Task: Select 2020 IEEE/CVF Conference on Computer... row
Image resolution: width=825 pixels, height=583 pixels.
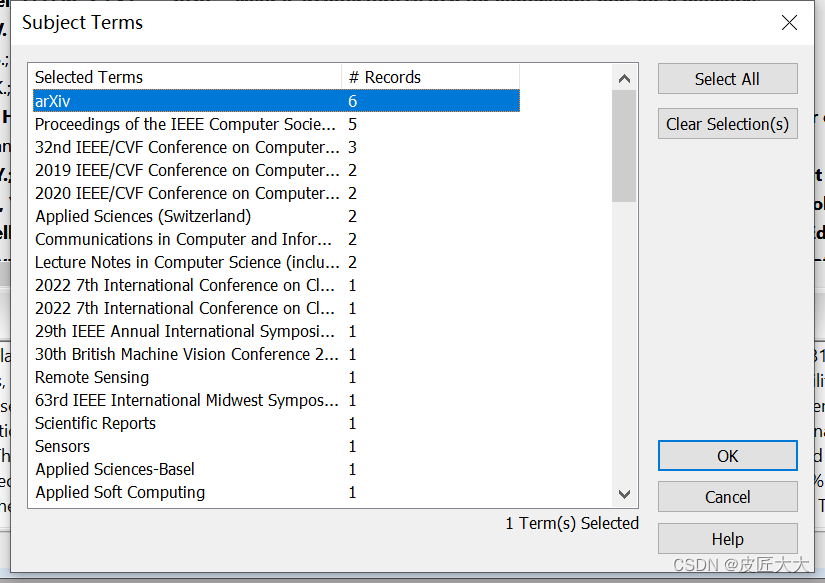Action: (x=276, y=193)
